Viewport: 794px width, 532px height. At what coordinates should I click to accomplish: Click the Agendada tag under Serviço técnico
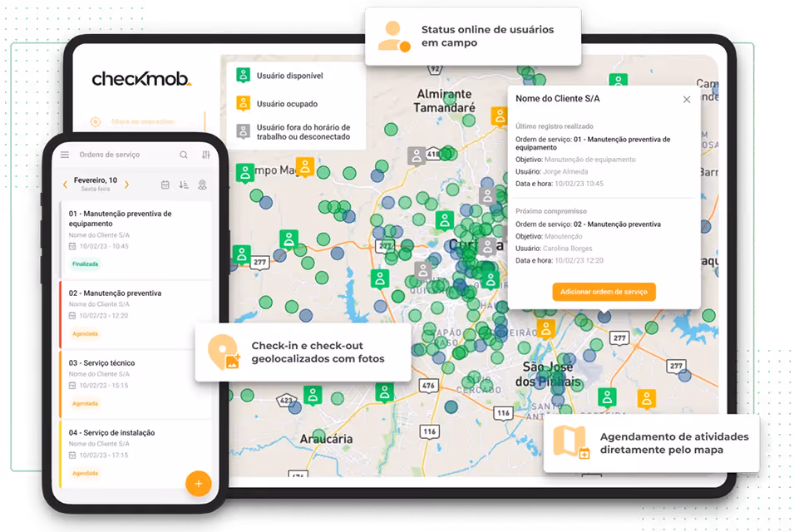click(x=85, y=403)
